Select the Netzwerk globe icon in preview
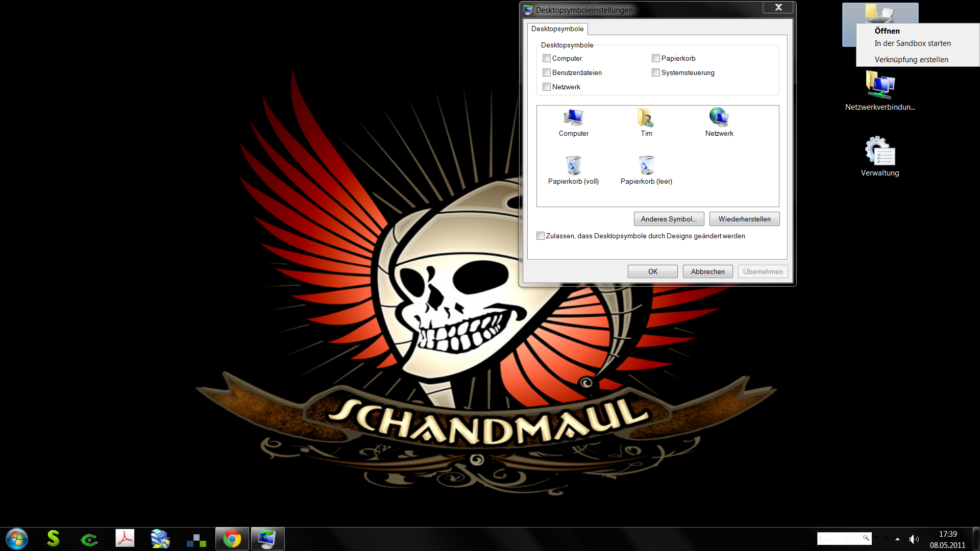 (719, 122)
